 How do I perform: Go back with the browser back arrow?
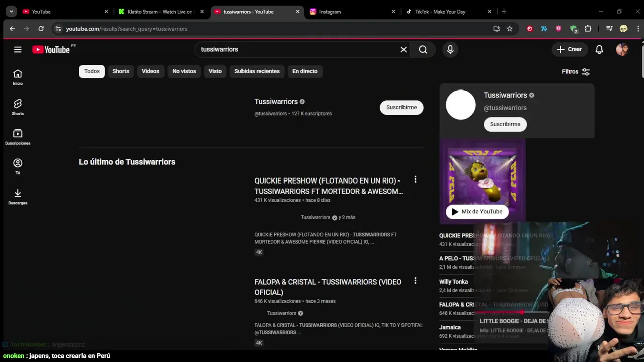[x=12, y=29]
